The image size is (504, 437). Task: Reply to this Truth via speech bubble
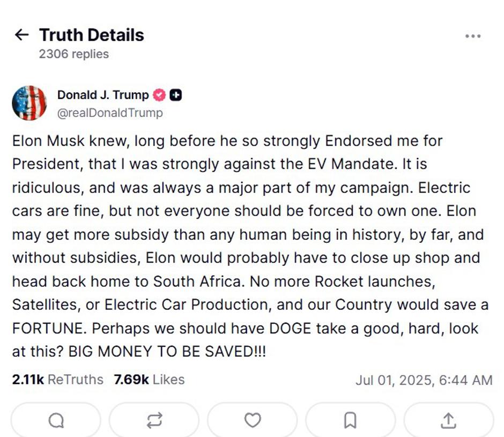pyautogui.click(x=56, y=421)
